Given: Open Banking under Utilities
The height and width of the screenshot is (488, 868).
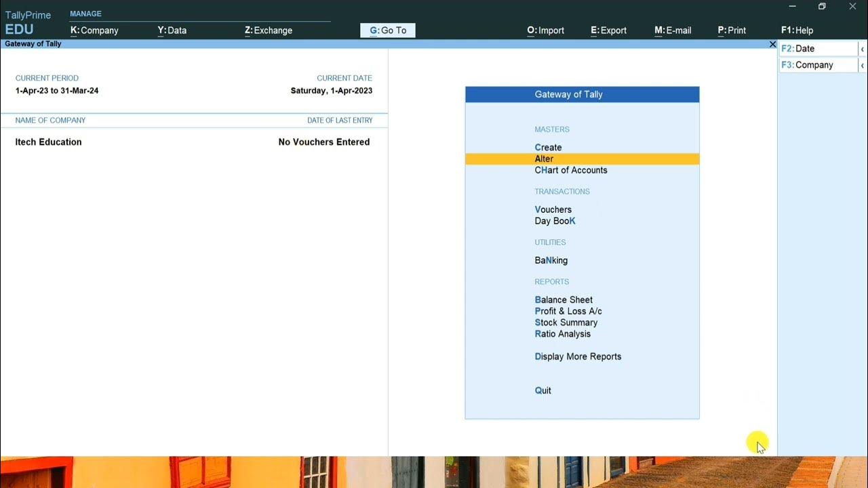Looking at the screenshot, I should 551,260.
